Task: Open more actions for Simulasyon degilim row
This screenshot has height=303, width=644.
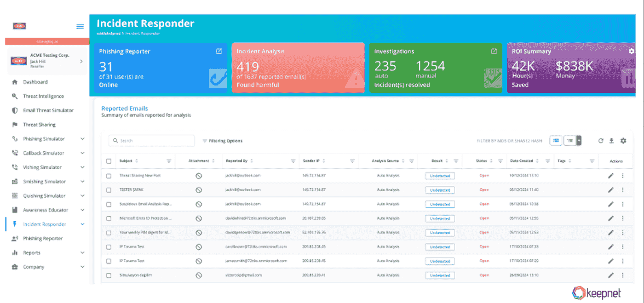Action: (x=623, y=275)
